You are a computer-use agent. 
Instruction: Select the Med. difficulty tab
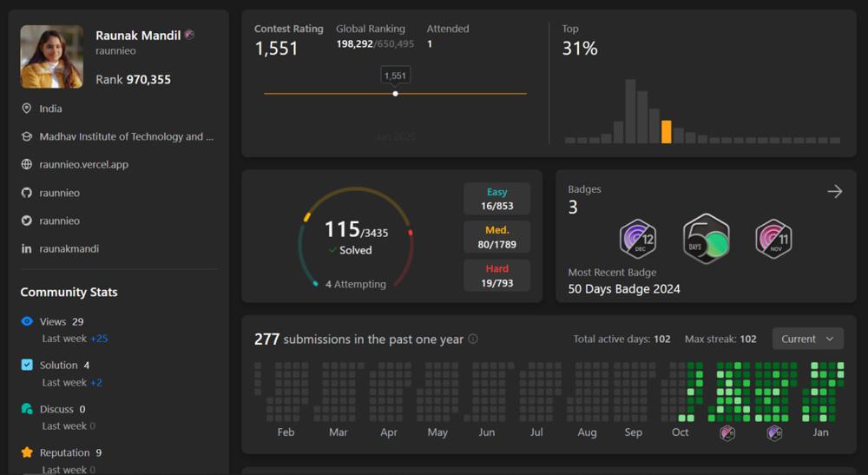click(496, 237)
